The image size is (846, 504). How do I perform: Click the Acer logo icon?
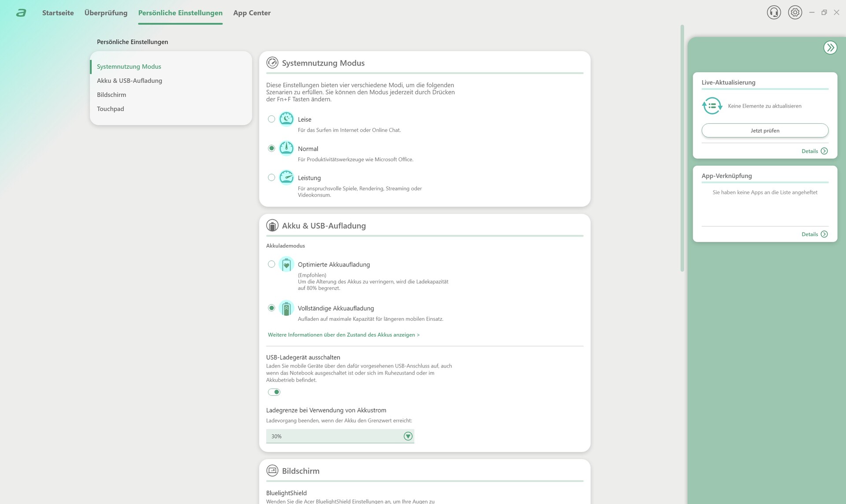[21, 13]
